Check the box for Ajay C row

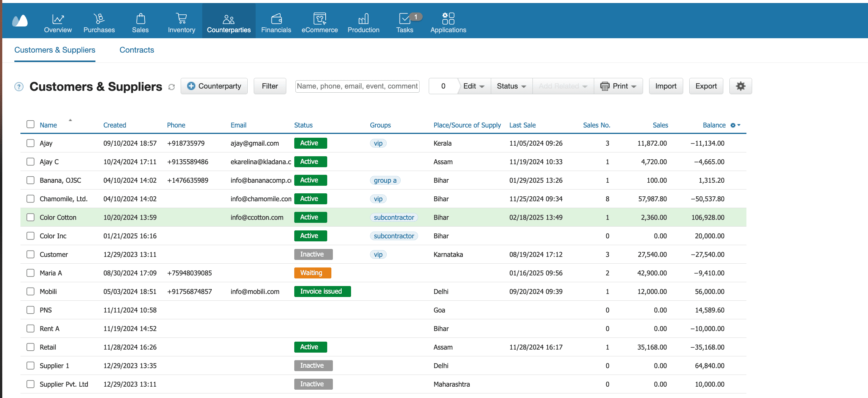click(30, 162)
